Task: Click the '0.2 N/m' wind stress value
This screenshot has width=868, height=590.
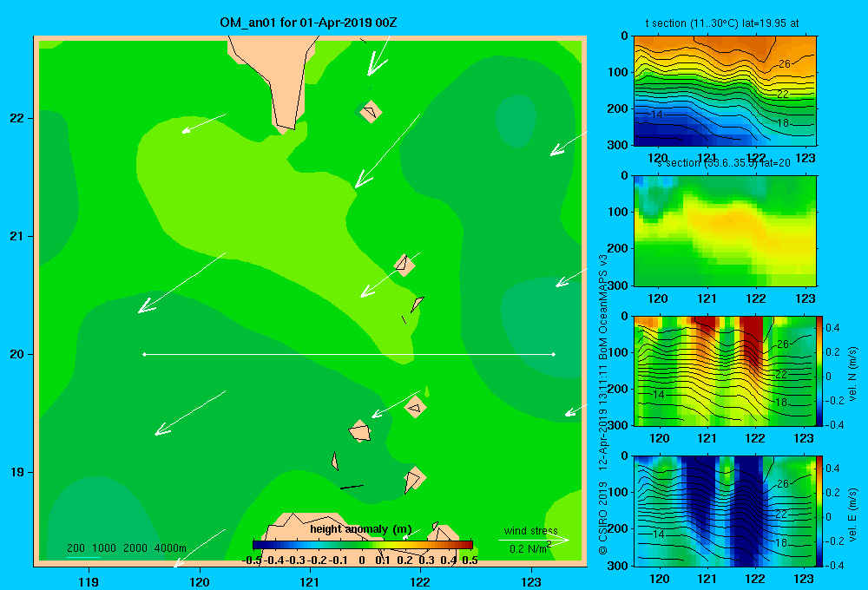Action: tap(529, 548)
